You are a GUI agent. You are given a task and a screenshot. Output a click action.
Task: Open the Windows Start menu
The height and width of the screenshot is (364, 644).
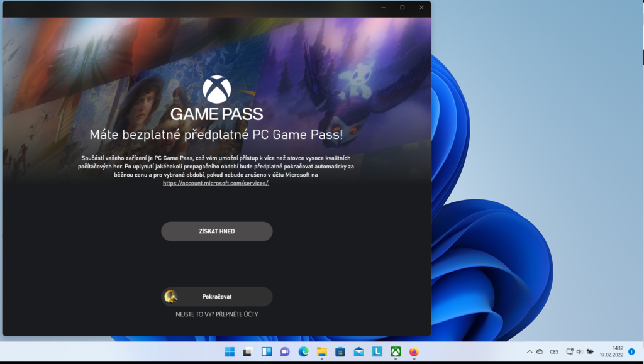pos(230,351)
